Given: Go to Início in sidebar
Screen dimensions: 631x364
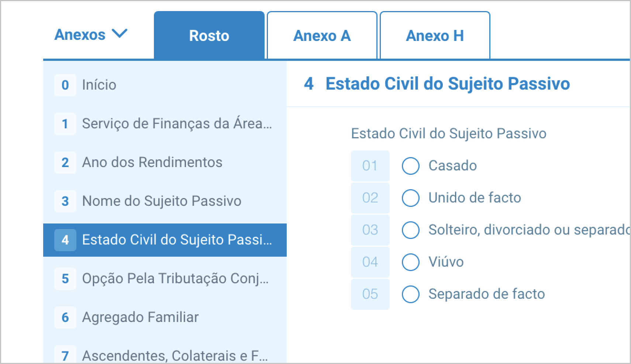Looking at the screenshot, I should coord(99,85).
